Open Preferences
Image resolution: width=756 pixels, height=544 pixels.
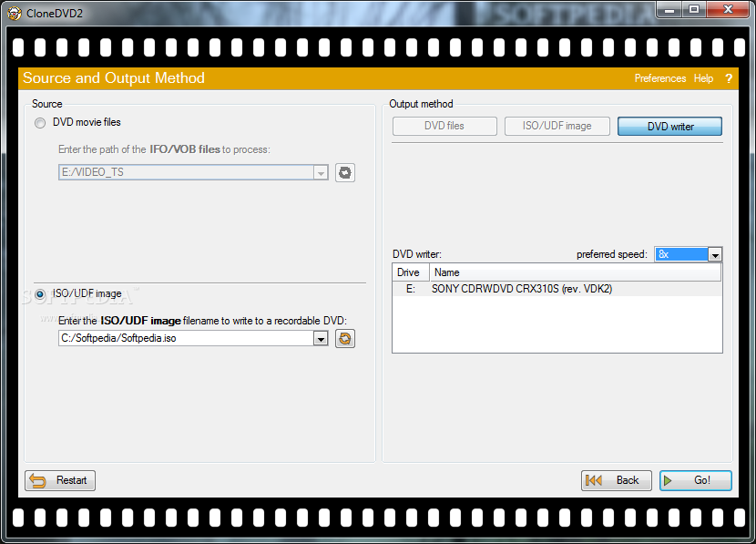pos(660,78)
